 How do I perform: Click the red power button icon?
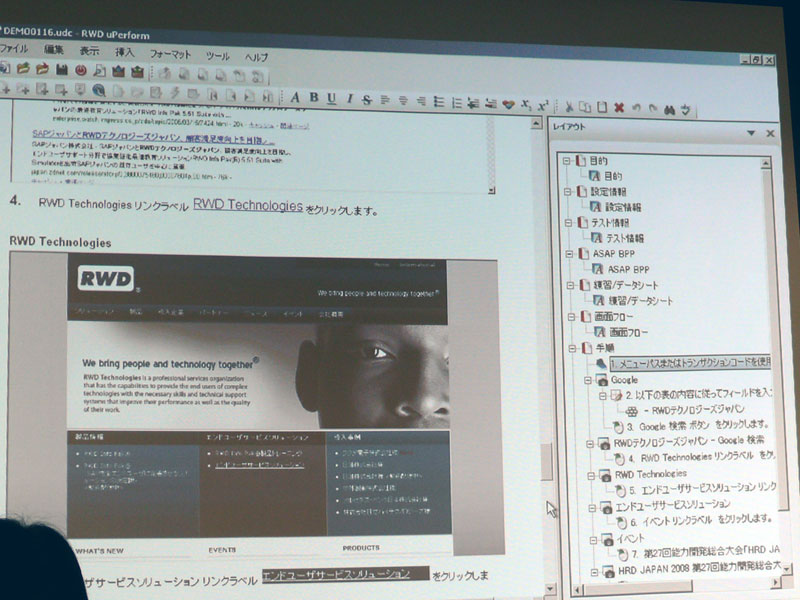click(81, 70)
